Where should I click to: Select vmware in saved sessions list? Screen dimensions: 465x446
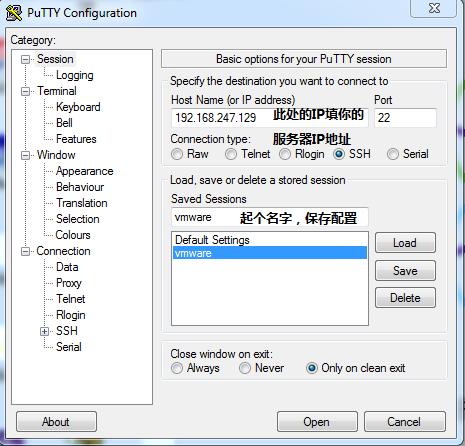(270, 253)
